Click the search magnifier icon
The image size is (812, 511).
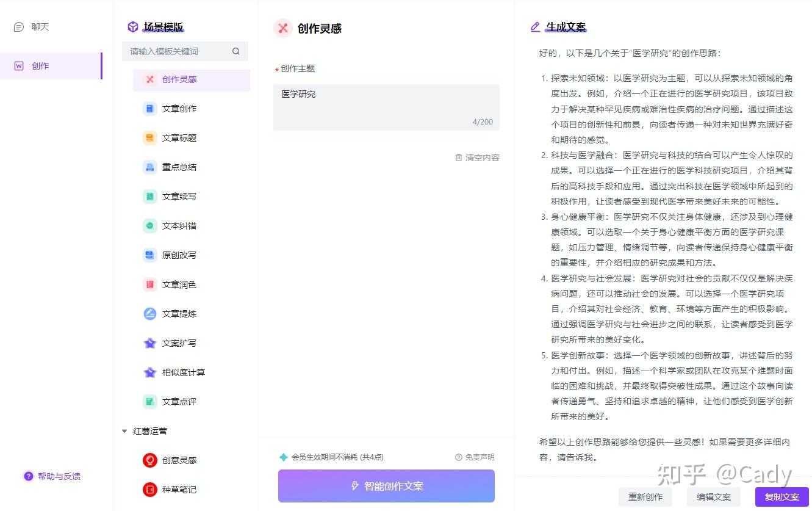[x=236, y=51]
